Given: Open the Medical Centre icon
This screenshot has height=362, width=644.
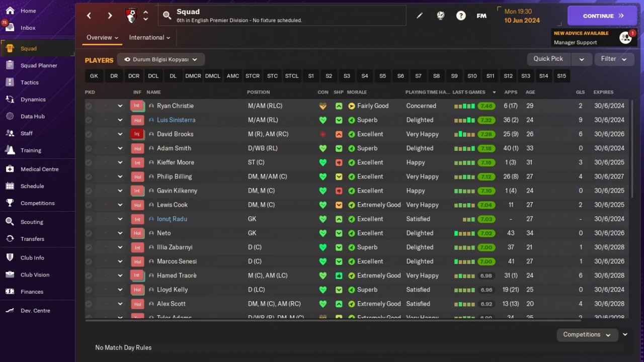Looking at the screenshot, I should 10,169.
